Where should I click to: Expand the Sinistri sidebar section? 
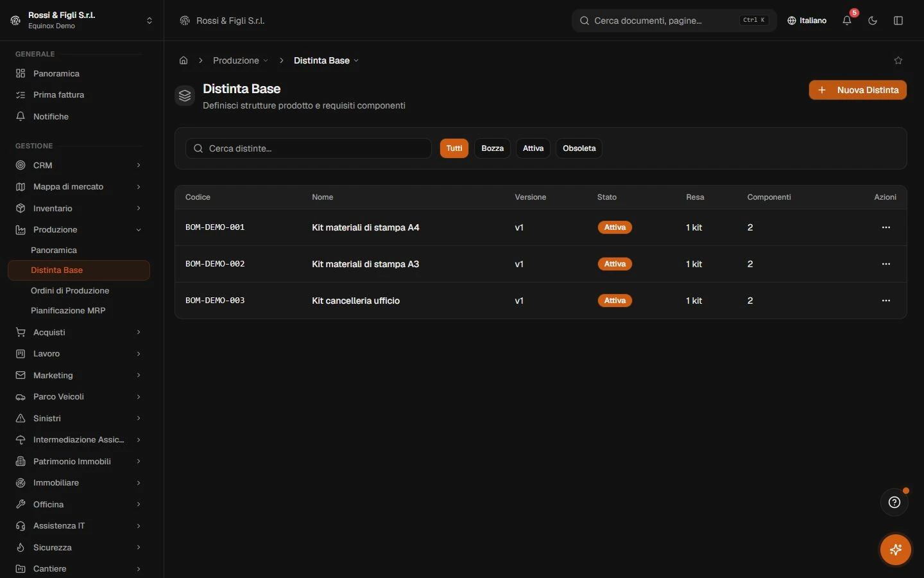click(x=78, y=419)
